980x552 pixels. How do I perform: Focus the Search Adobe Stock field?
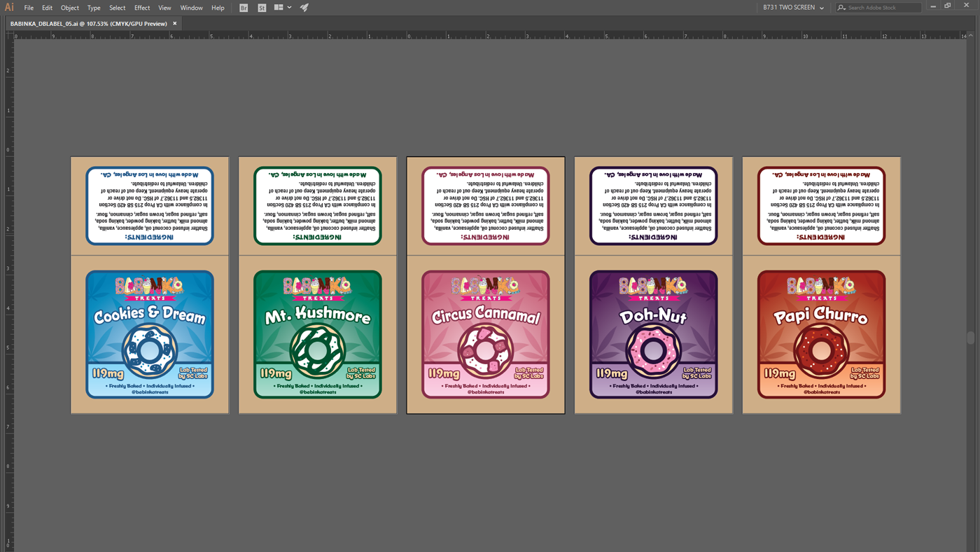[878, 8]
